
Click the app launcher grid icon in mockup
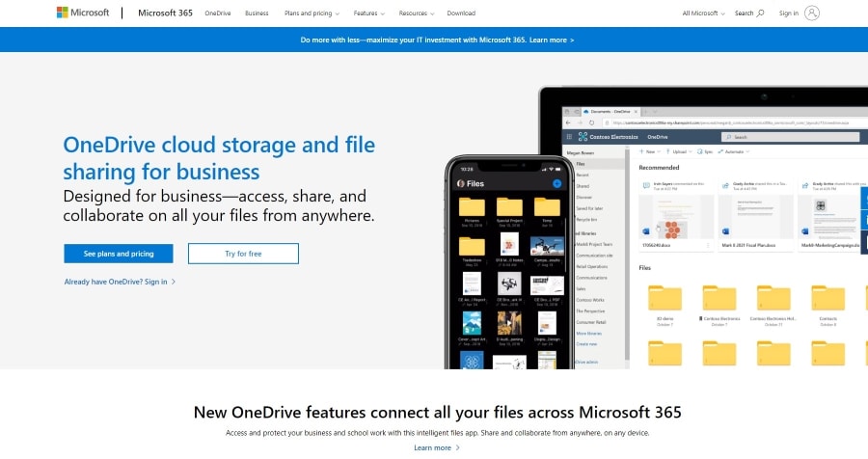(568, 136)
